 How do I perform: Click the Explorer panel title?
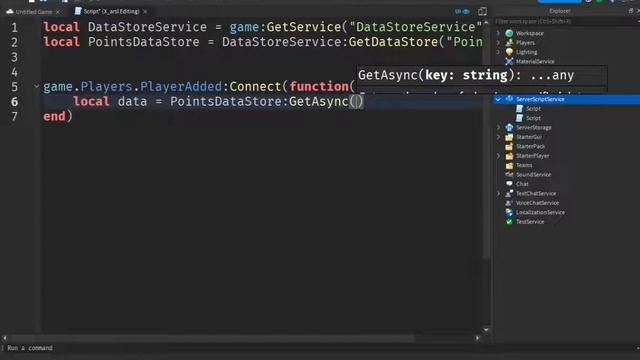tap(560, 11)
